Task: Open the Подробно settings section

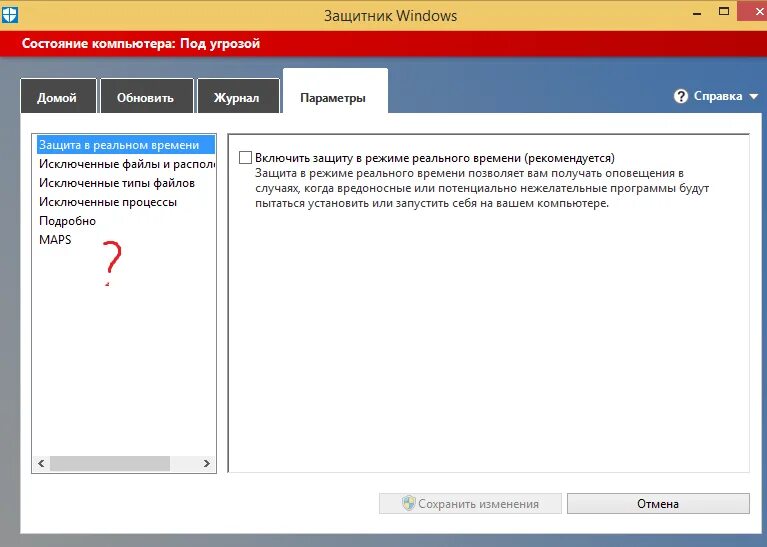Action: click(67, 221)
